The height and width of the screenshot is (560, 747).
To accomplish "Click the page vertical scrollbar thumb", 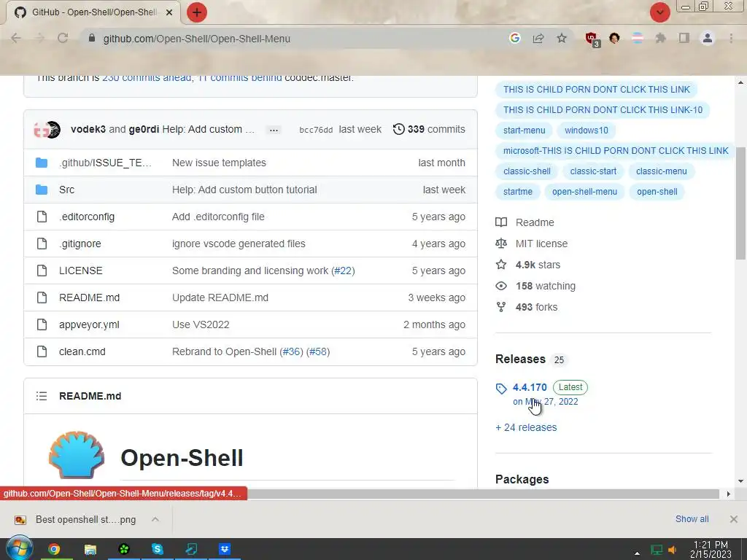I will point(741,203).
